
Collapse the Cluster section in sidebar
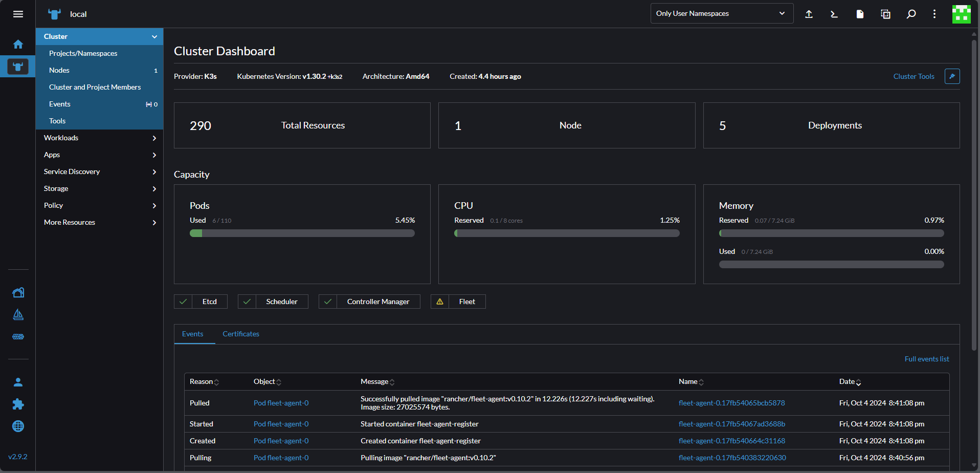(x=154, y=36)
